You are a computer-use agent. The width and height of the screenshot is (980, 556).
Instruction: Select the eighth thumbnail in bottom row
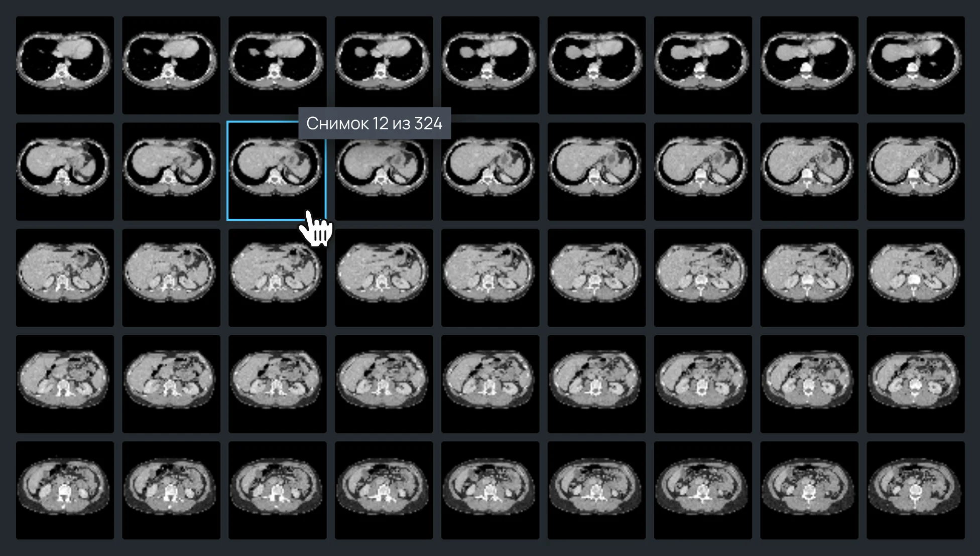pyautogui.click(x=809, y=491)
